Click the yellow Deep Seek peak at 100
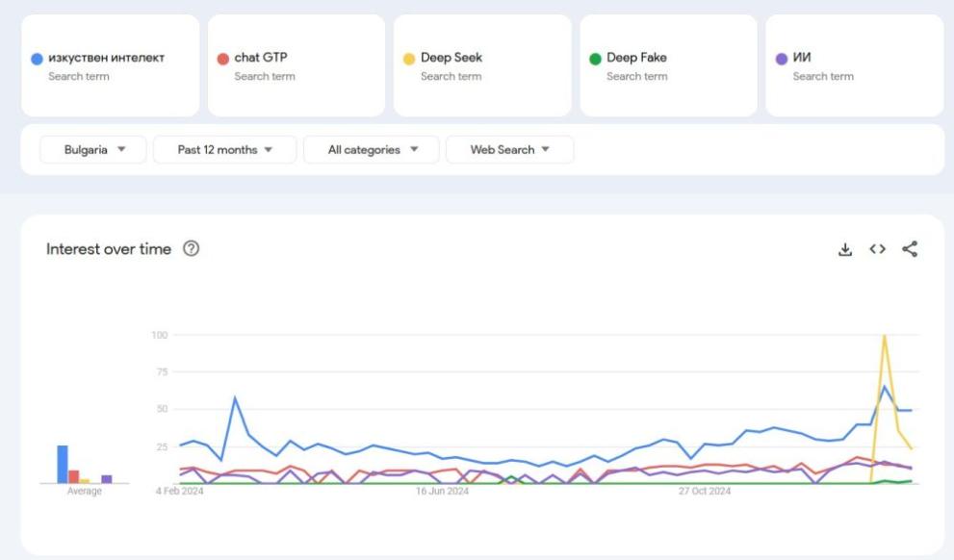 (884, 336)
